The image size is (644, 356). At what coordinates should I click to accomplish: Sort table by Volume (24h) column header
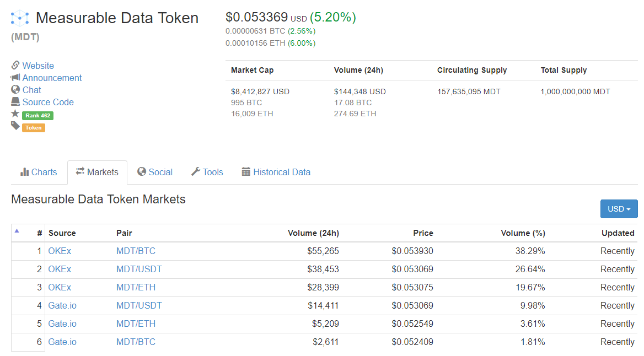pyautogui.click(x=313, y=233)
